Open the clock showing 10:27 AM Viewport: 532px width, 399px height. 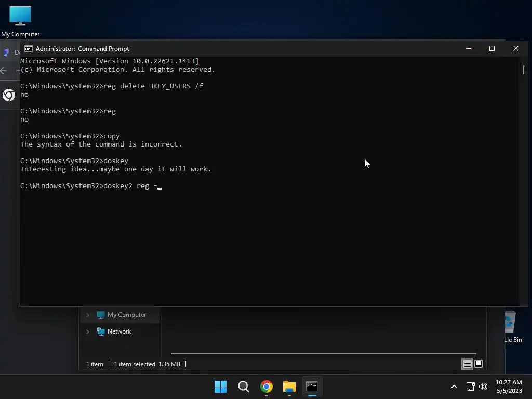[509, 387]
